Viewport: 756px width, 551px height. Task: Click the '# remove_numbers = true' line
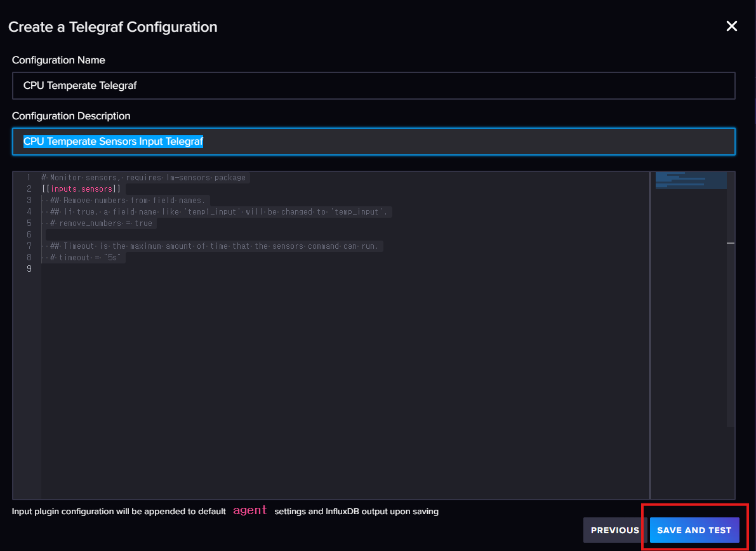point(101,223)
